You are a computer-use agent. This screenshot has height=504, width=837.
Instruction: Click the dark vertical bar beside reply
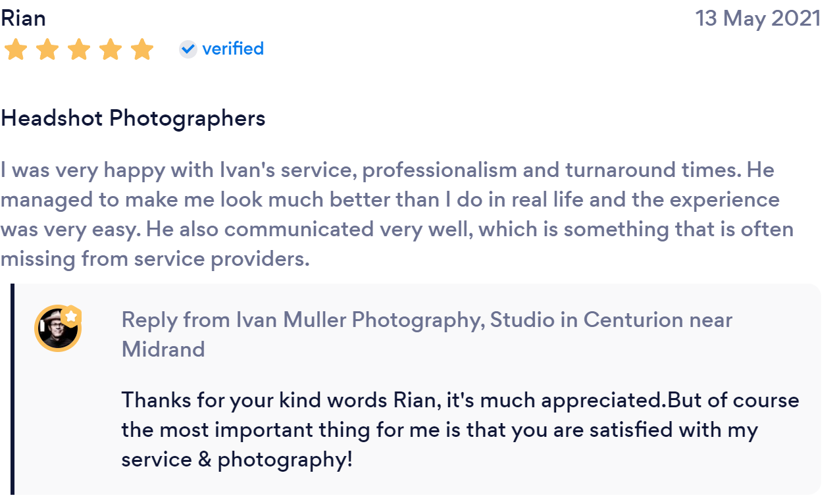(13, 389)
